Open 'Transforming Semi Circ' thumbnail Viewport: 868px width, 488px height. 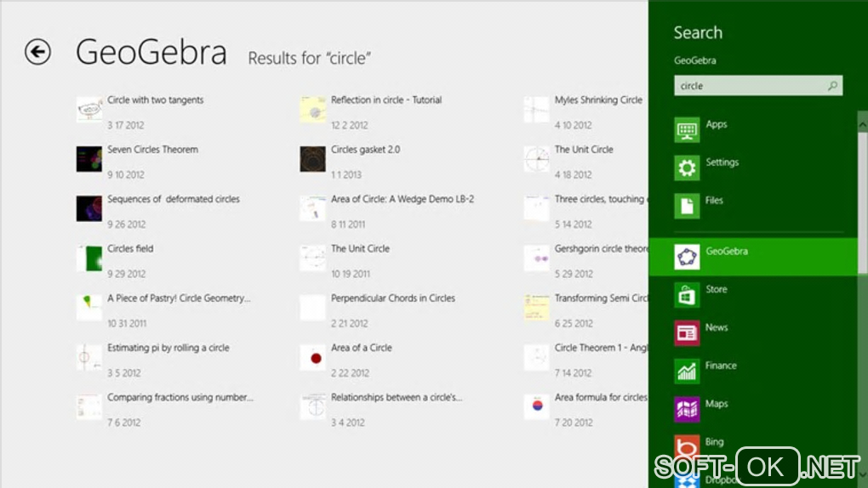point(536,308)
